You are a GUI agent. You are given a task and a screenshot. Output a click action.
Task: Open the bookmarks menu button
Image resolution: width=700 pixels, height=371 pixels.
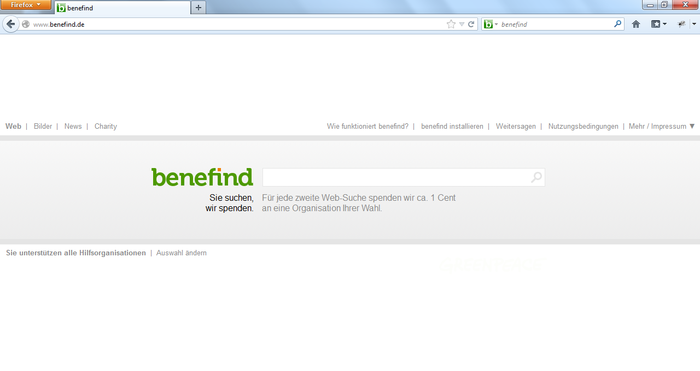(x=658, y=24)
